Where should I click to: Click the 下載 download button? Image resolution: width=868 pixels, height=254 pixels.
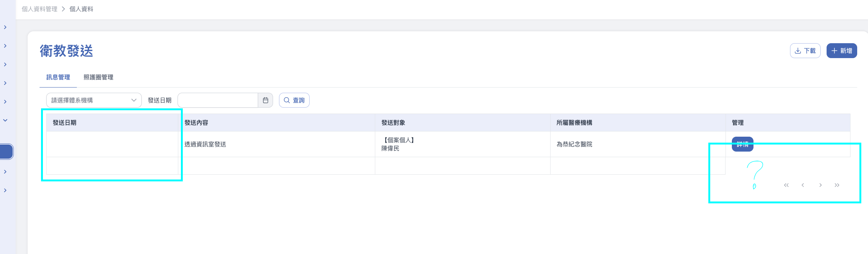pyautogui.click(x=805, y=51)
